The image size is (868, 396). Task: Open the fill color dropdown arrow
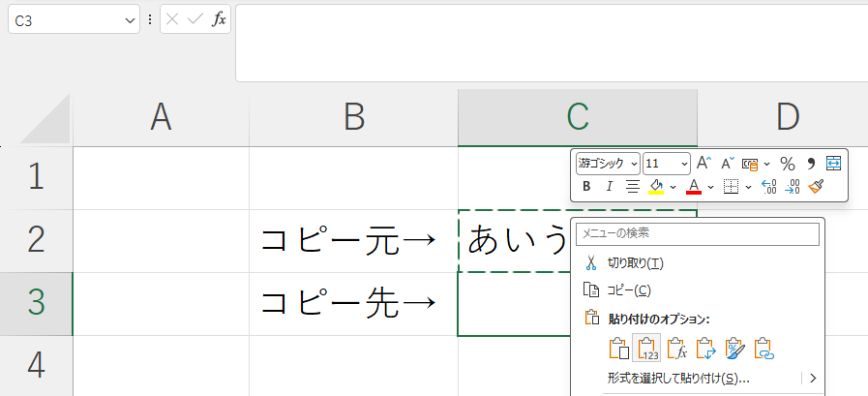coord(673,187)
